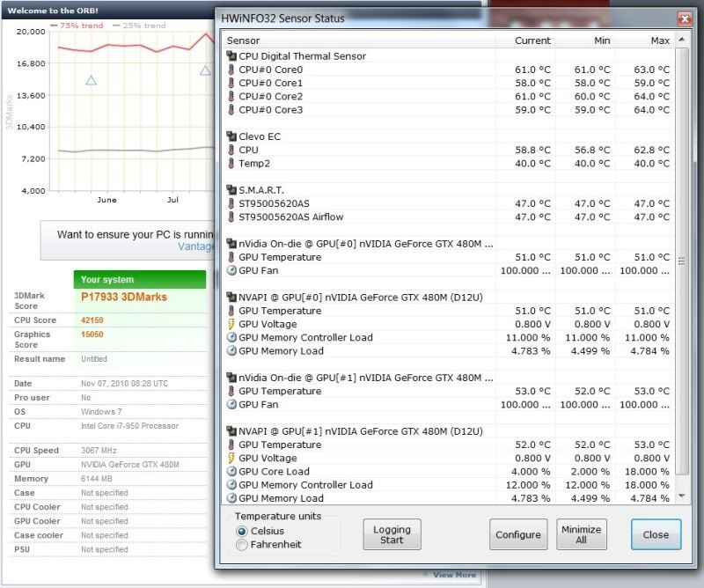Click the triangle marker above June on chart
Viewport: 704px width, 588px height.
point(92,80)
